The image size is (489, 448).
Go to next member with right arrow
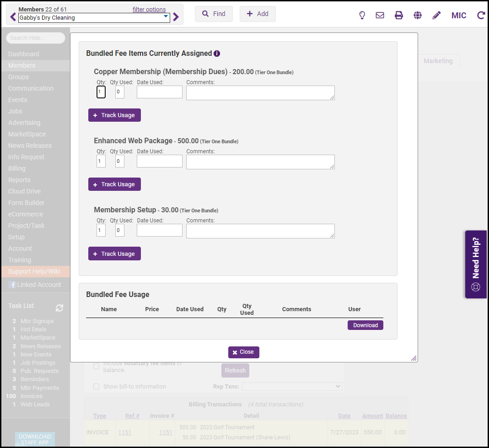click(x=176, y=17)
